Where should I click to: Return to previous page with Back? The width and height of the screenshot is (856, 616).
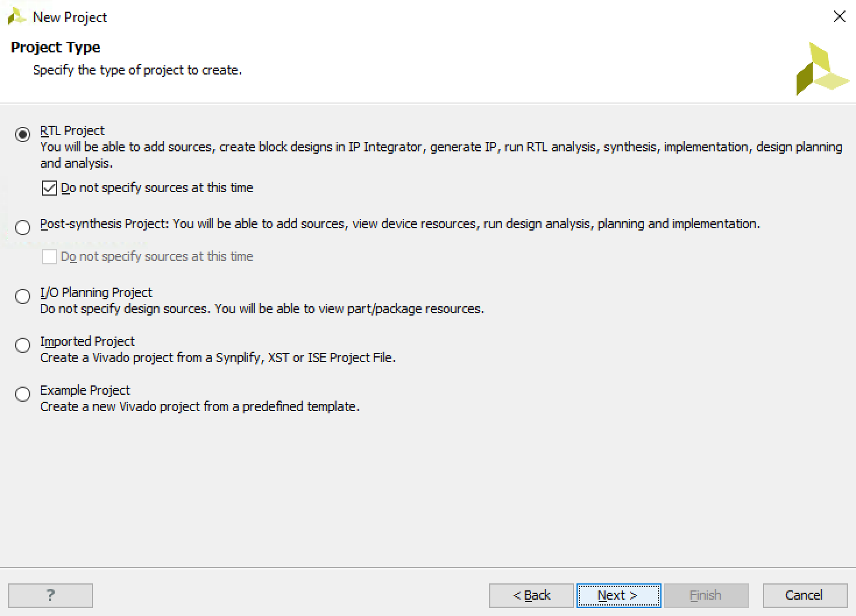point(531,595)
